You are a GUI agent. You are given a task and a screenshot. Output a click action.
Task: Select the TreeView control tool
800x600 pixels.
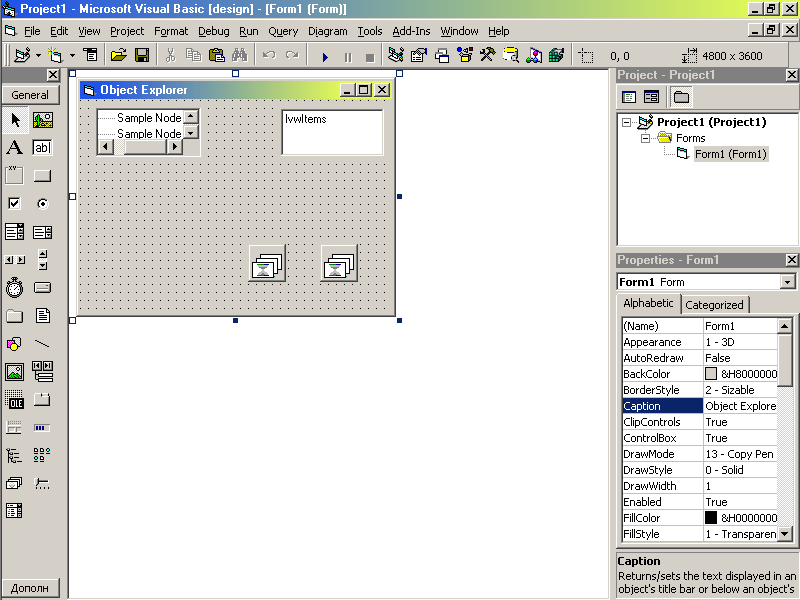(x=14, y=456)
